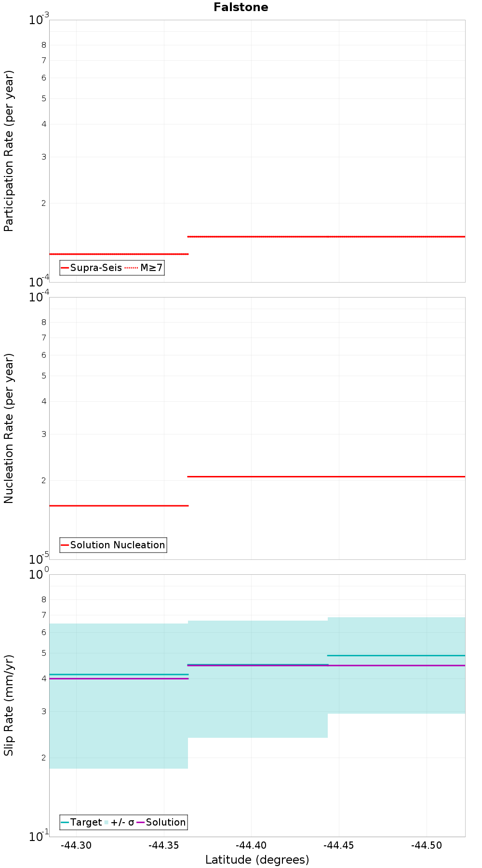Select the M≥7 legend label

click(x=151, y=268)
